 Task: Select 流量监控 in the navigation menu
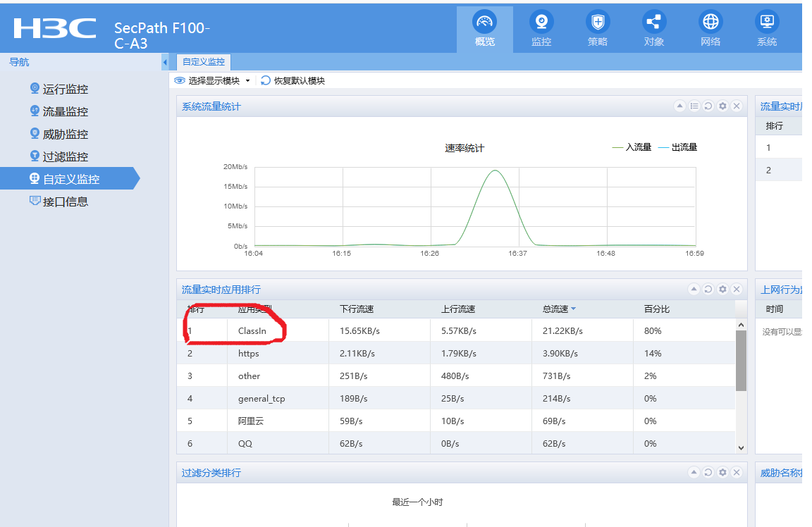[x=65, y=112]
